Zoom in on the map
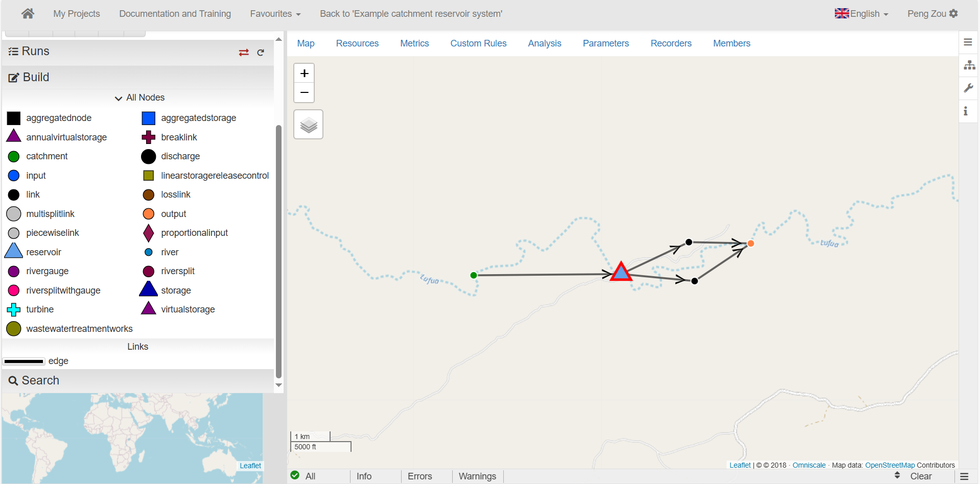Image resolution: width=980 pixels, height=484 pixels. (304, 74)
